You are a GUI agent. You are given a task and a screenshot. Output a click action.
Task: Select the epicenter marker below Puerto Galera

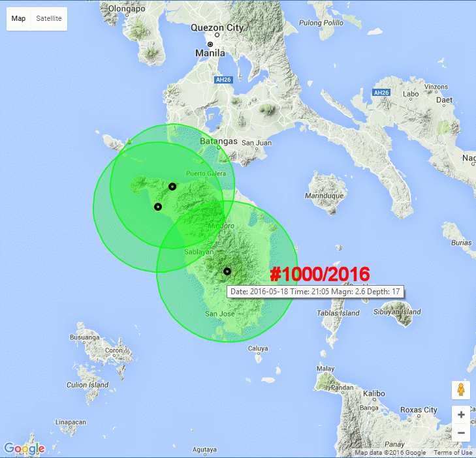[x=172, y=187]
